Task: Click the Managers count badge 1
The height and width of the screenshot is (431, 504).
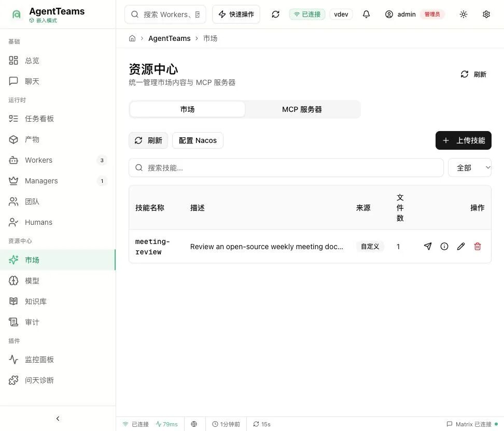Action: pyautogui.click(x=102, y=181)
